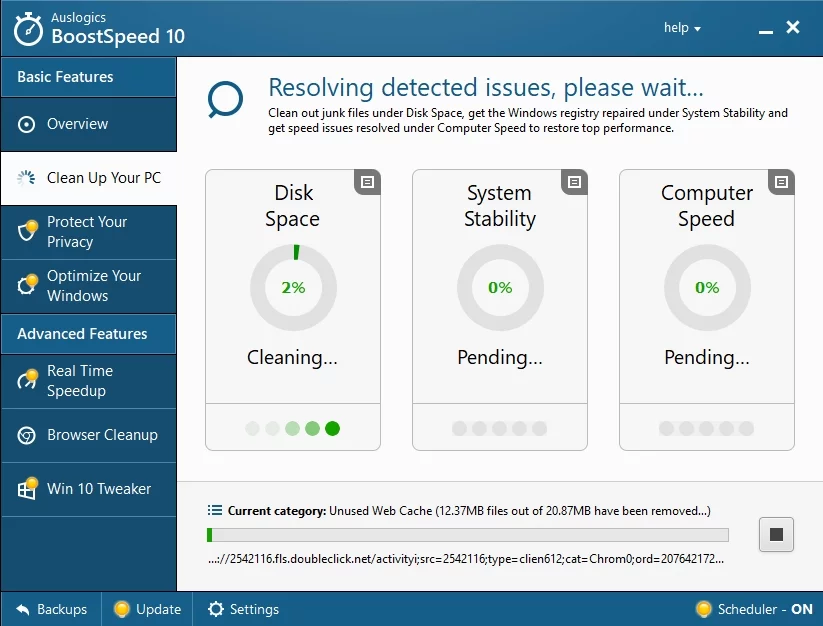823x626 pixels.
Task: Click the Settings gear icon in bottom bar
Action: pyautogui.click(x=215, y=609)
